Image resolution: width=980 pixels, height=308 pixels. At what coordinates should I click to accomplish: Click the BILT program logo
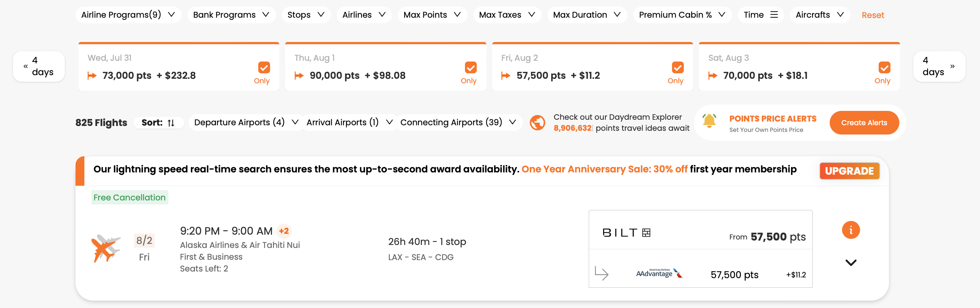pyautogui.click(x=626, y=233)
